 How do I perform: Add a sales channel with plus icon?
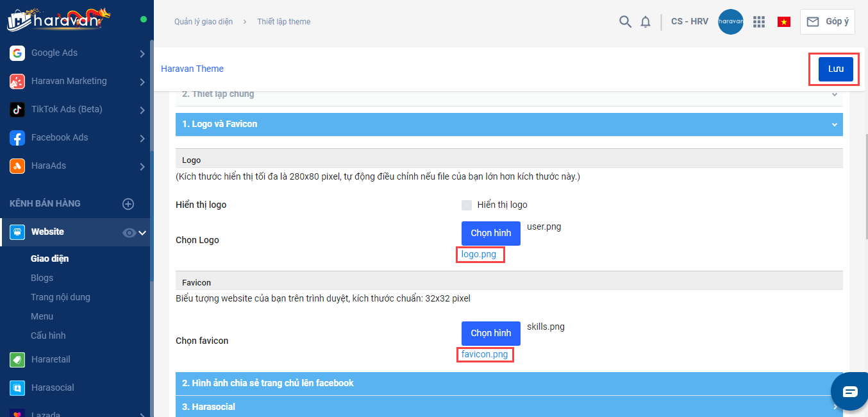(x=128, y=204)
